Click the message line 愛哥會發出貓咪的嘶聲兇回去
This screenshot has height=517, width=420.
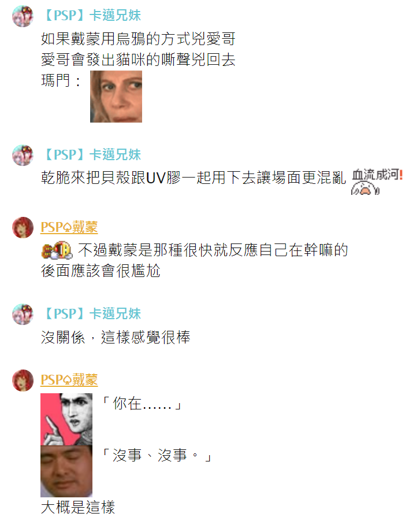[138, 60]
